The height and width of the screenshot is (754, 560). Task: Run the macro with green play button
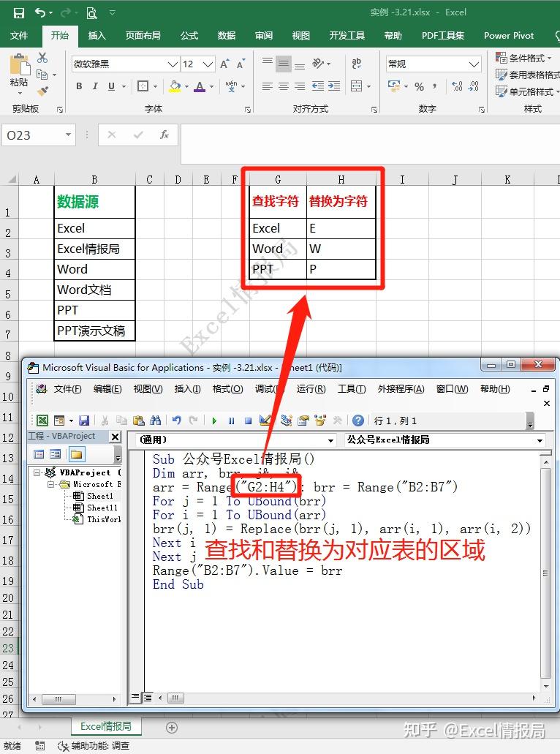point(214,421)
